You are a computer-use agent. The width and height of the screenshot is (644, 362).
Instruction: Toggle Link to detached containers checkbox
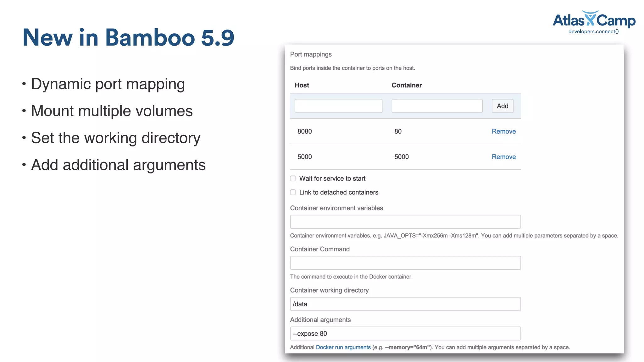pyautogui.click(x=293, y=192)
